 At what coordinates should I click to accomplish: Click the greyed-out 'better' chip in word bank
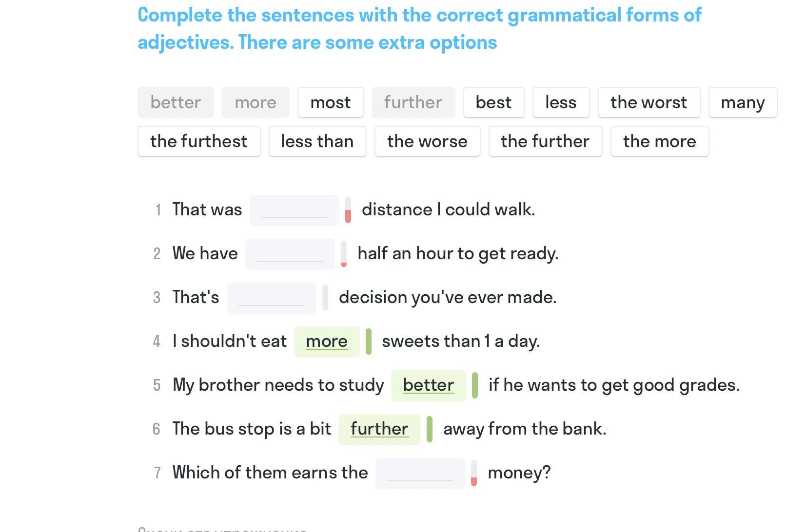[176, 102]
